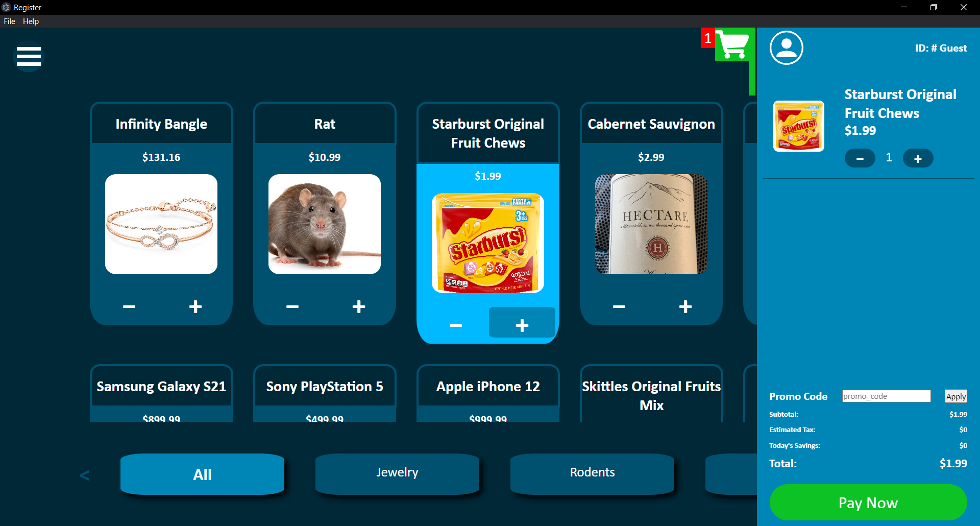Click minus on the Cabernet Sauvignon card
The height and width of the screenshot is (526, 980).
[x=619, y=306]
